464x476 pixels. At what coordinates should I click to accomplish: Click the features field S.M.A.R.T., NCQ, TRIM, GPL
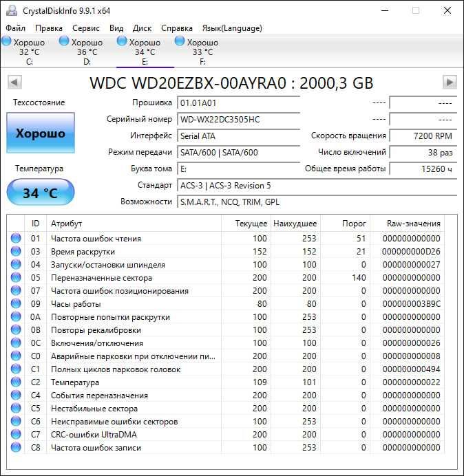[x=317, y=202]
